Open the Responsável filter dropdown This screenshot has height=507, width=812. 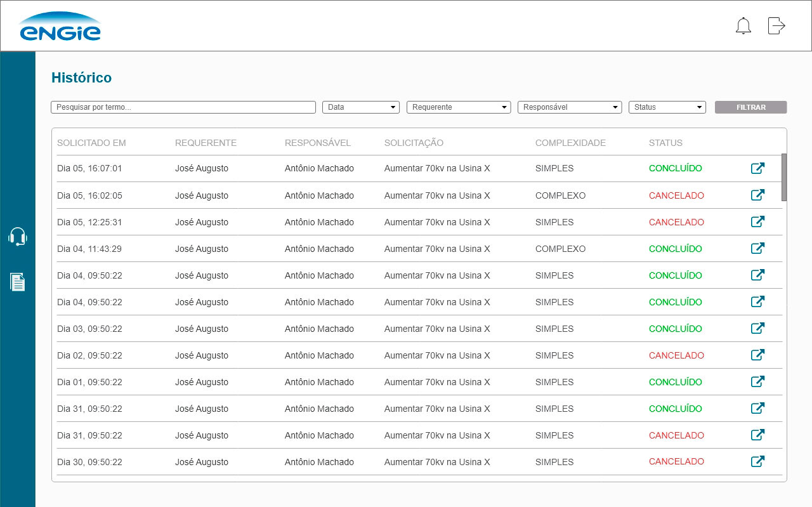[x=570, y=107]
